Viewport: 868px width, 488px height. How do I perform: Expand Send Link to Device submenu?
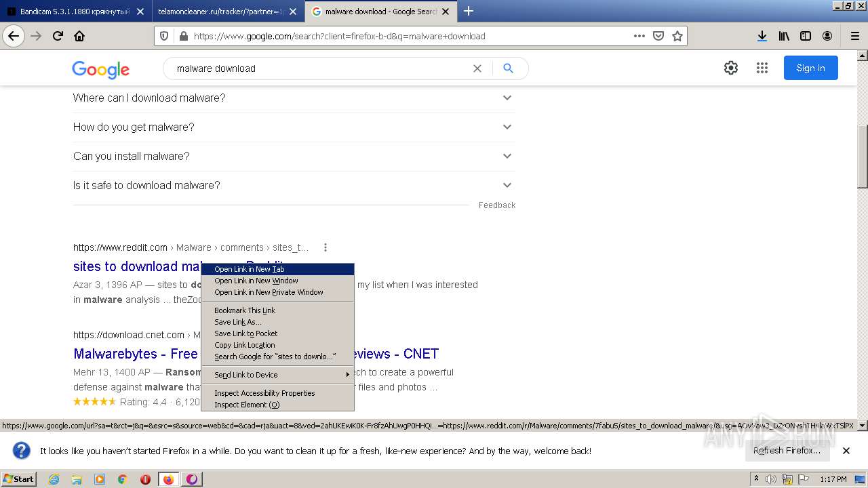pos(277,375)
